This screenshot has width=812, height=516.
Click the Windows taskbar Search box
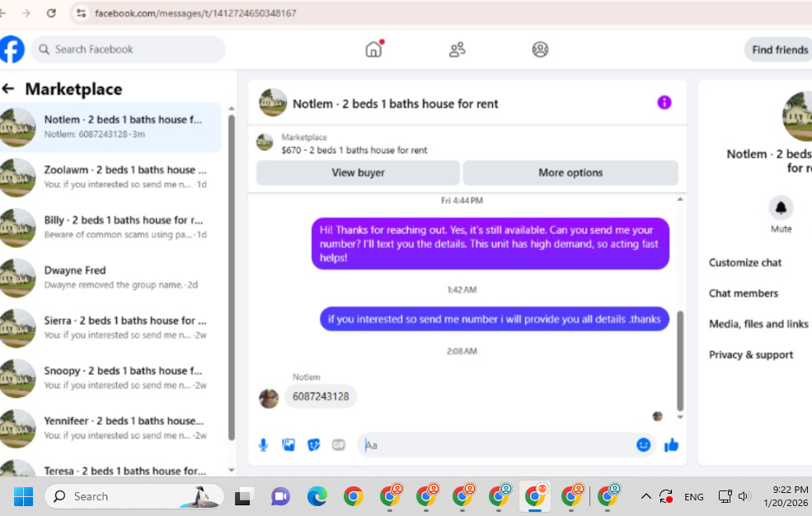click(x=134, y=496)
